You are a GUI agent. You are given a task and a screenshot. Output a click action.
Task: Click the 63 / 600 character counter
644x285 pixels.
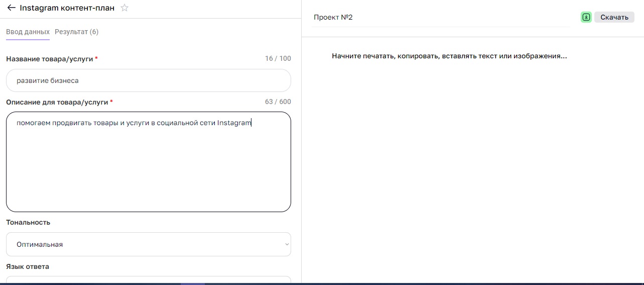click(x=278, y=102)
